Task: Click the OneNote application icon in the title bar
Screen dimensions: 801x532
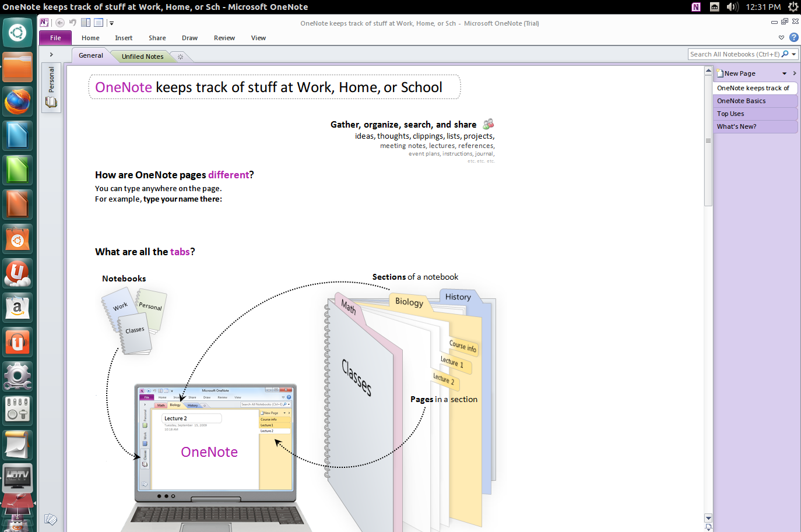Action: [44, 23]
